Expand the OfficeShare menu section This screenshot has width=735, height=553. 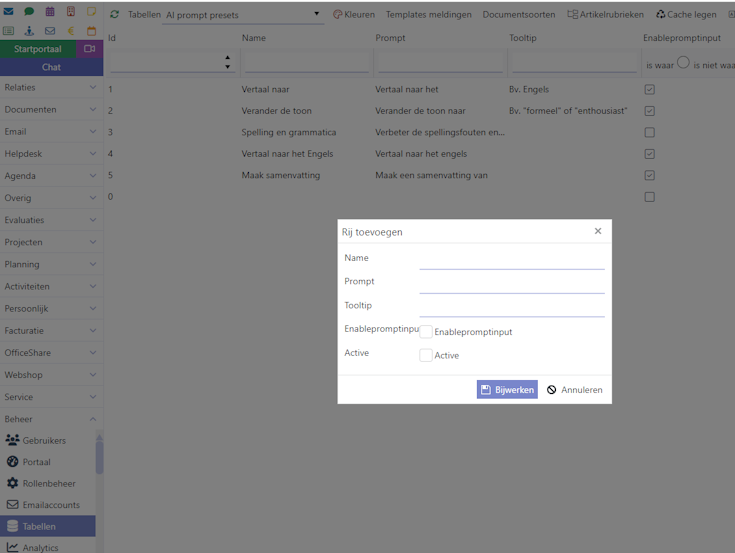point(51,353)
